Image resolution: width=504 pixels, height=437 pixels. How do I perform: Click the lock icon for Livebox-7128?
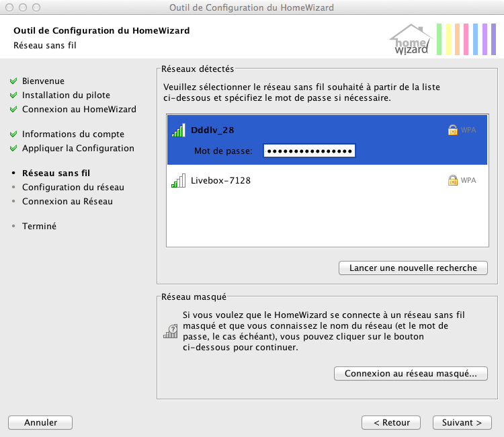pos(452,180)
